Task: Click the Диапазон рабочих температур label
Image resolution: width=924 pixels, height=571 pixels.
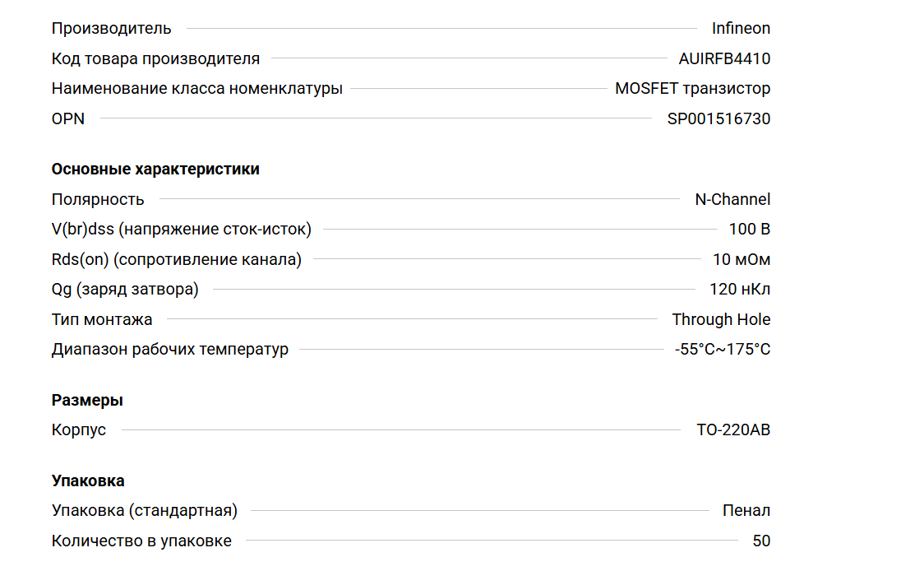Action: 169,350
